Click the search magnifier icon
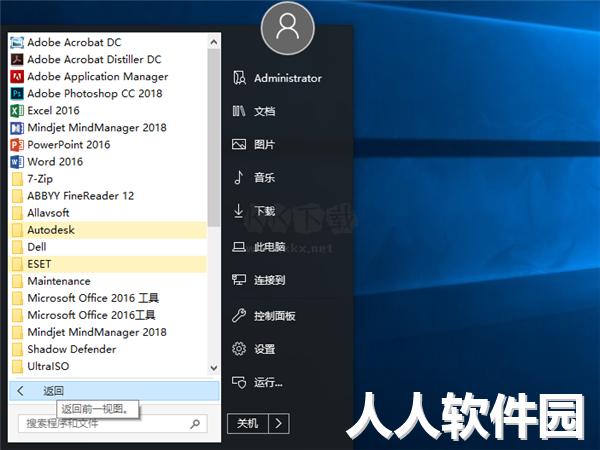 195,424
